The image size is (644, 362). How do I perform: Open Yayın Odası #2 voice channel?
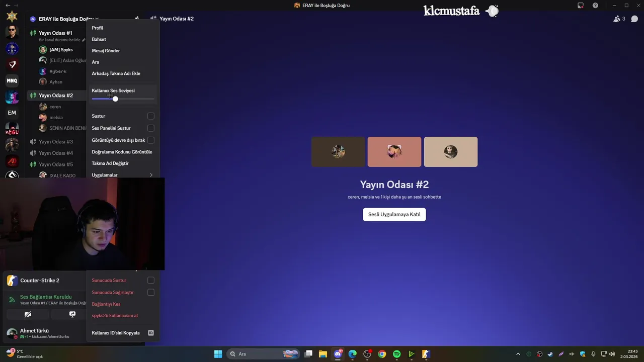tap(56, 96)
